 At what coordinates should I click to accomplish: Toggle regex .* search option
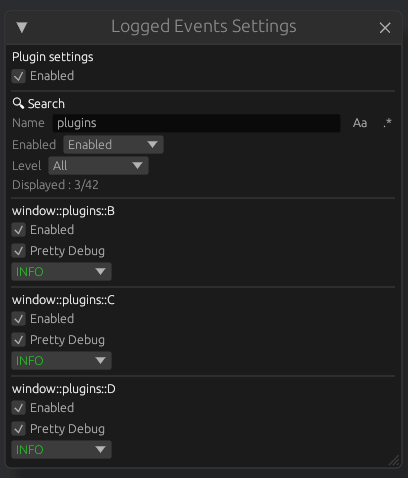click(387, 123)
